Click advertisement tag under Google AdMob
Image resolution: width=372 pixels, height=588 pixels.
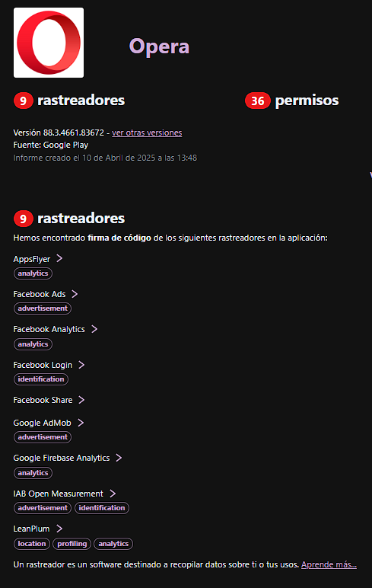pyautogui.click(x=43, y=437)
